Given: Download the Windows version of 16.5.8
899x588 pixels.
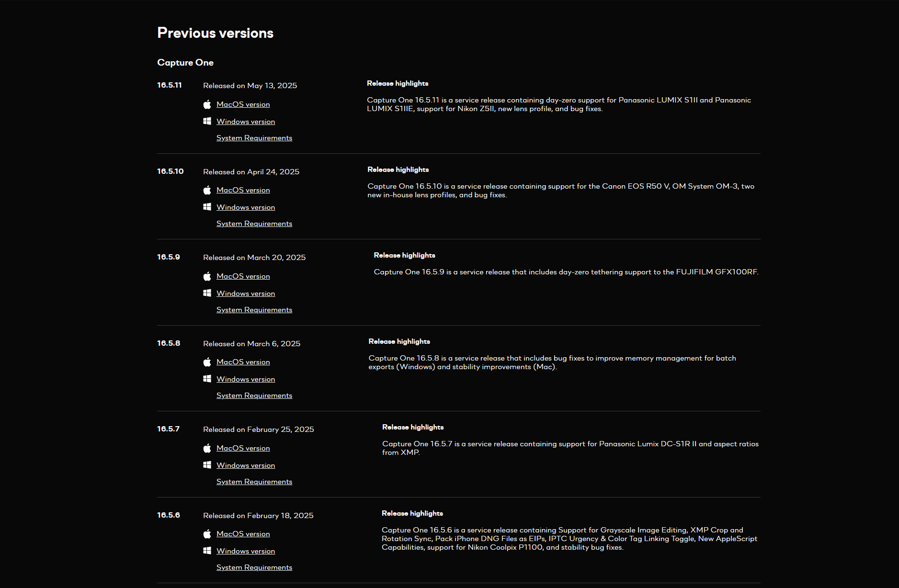Looking at the screenshot, I should tap(246, 379).
